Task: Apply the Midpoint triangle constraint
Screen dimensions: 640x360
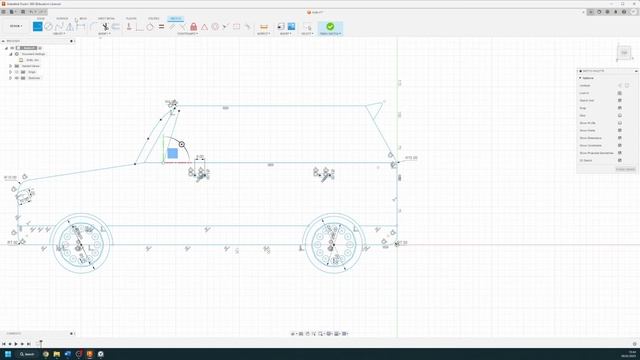Action: (204, 27)
